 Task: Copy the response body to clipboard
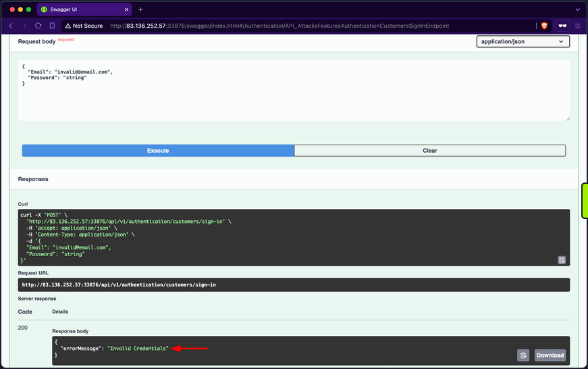(x=523, y=355)
